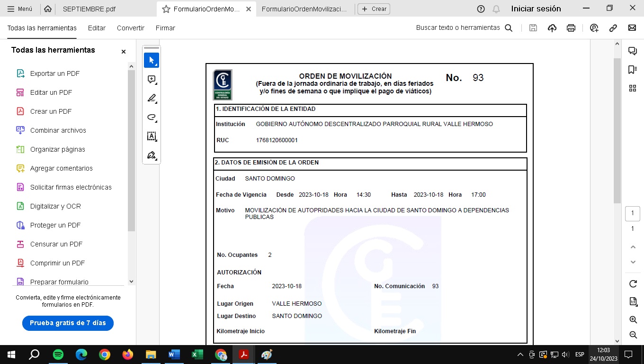Select the arrow selection tool
This screenshot has height=364, width=644.
click(152, 60)
